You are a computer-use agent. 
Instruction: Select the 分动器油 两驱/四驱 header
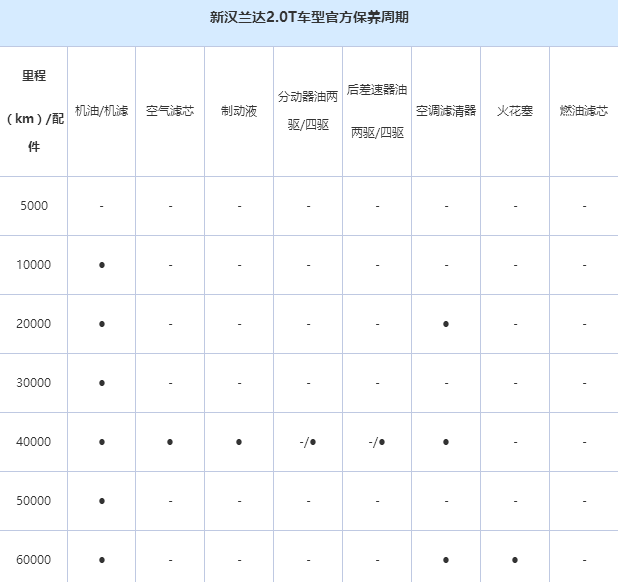pos(308,111)
